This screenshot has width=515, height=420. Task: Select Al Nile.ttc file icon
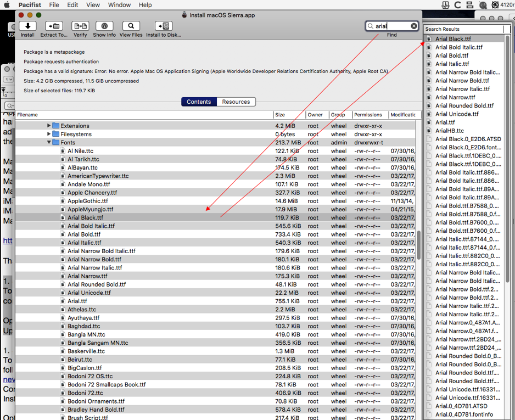63,151
